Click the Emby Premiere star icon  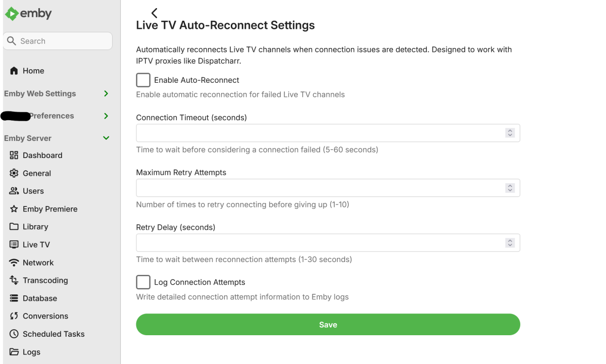(14, 209)
